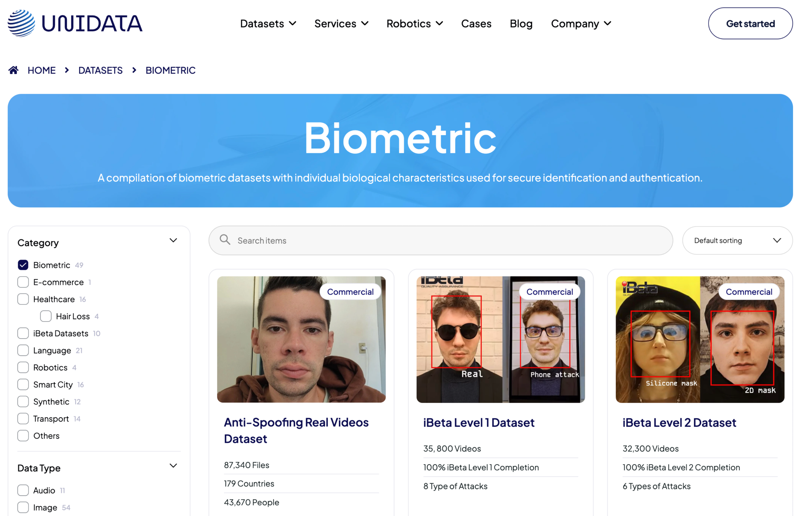Check the iBeta Datasets checkbox
This screenshot has width=812, height=516.
(23, 333)
